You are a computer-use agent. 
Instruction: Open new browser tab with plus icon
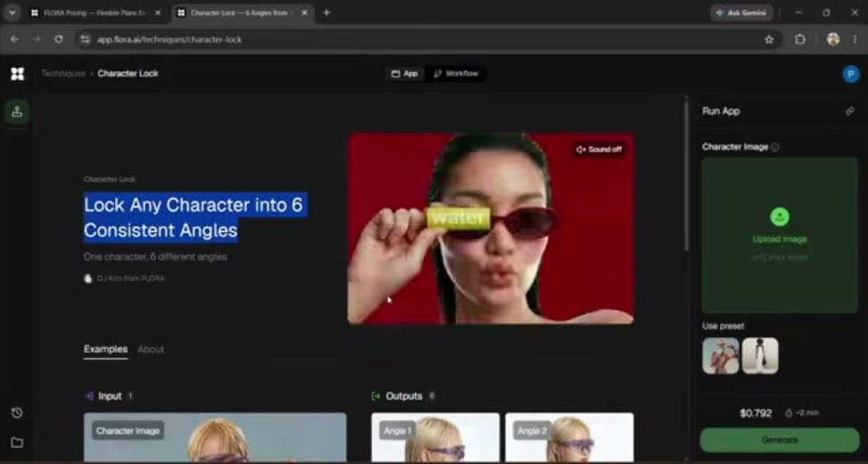coord(326,12)
